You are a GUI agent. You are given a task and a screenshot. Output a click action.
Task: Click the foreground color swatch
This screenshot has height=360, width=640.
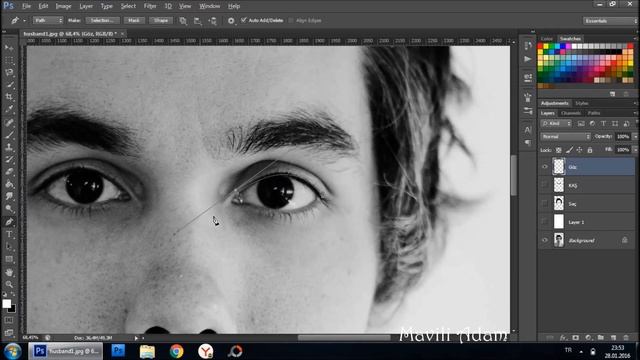tap(7, 304)
